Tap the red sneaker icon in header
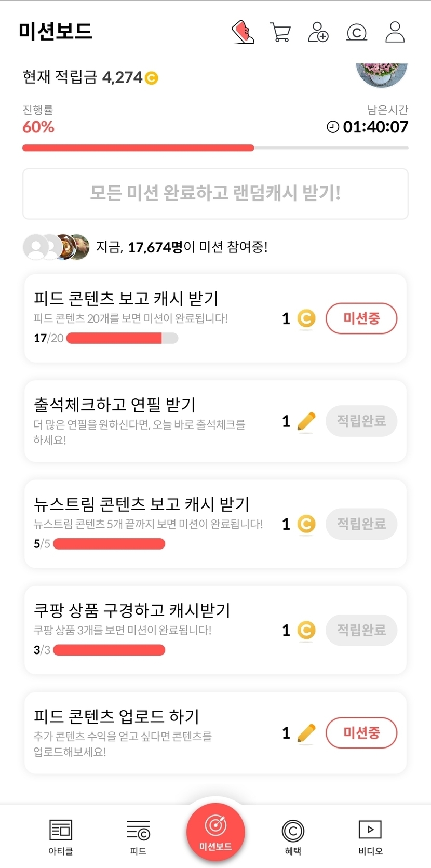This screenshot has height=868, width=431. pyautogui.click(x=243, y=32)
